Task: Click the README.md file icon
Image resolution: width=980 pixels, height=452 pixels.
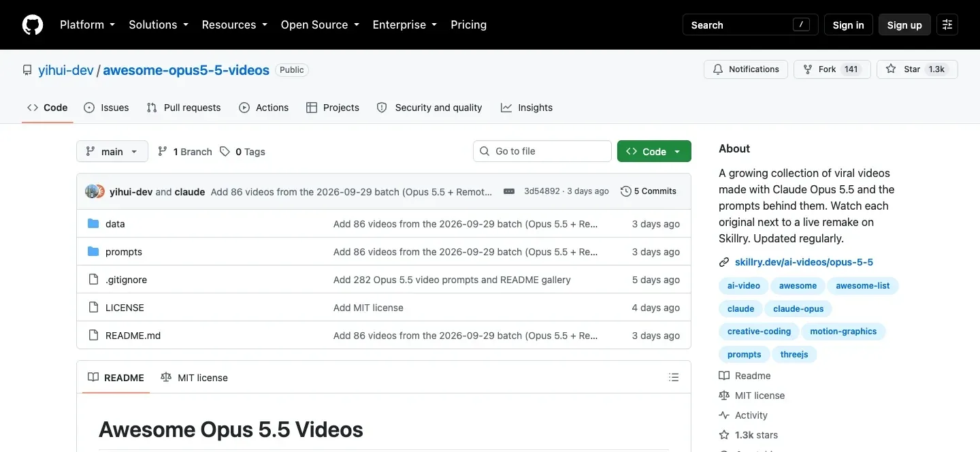Action: pyautogui.click(x=93, y=336)
